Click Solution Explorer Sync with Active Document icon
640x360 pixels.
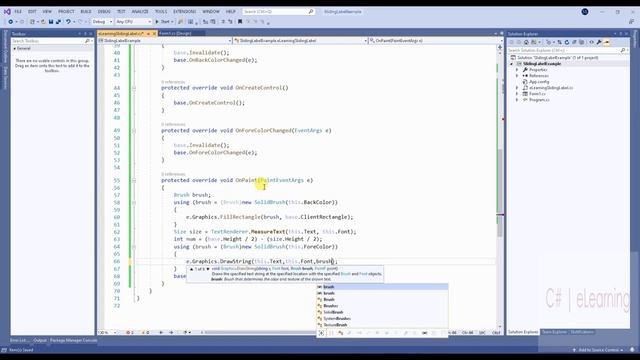tap(560, 42)
